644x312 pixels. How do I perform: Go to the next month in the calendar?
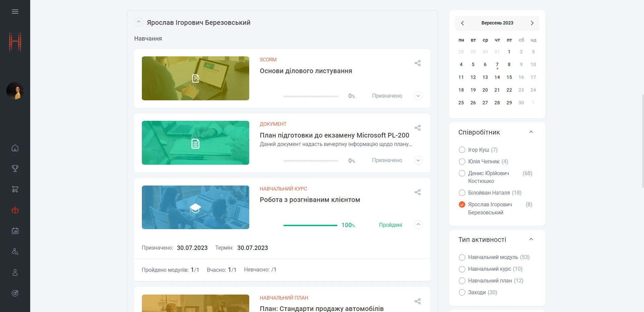coord(532,23)
